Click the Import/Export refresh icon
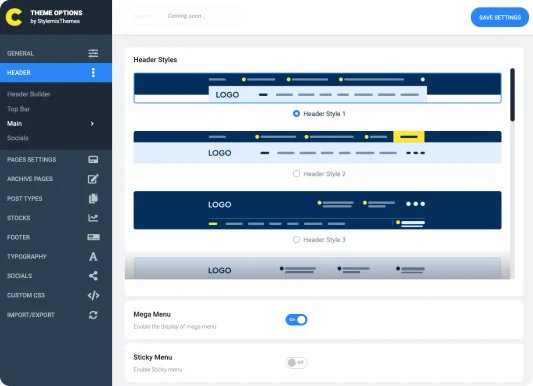The width and height of the screenshot is (533, 386). pos(93,315)
